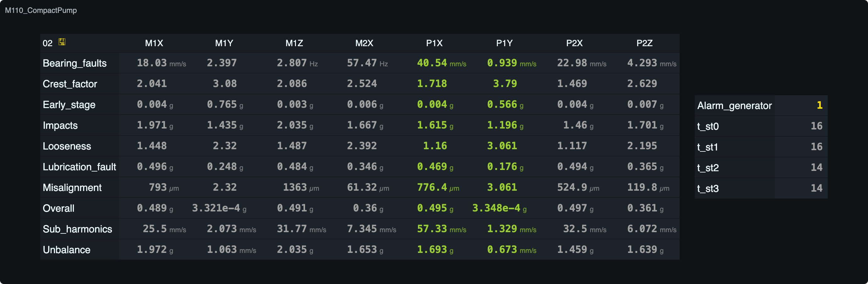868x284 pixels.
Task: Click green Misalignment P1X value 776.4 μm
Action: (x=438, y=188)
